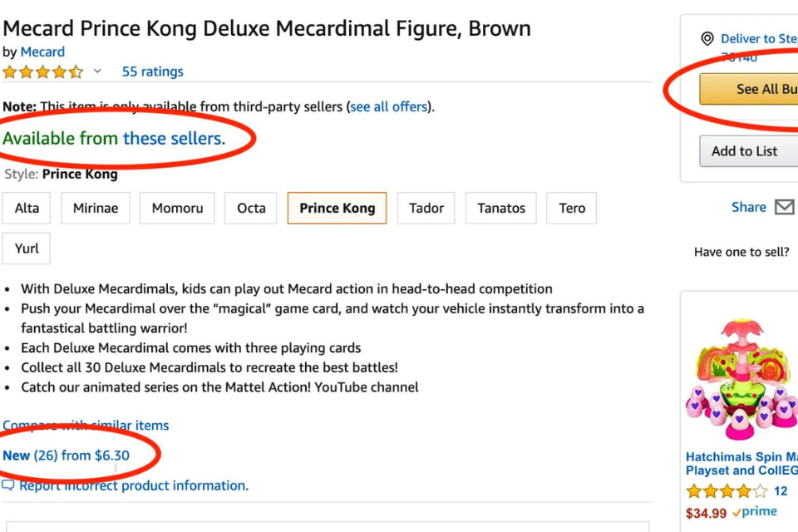Share via the email envelope icon
Viewport: 798px width, 532px height.
[x=784, y=207]
